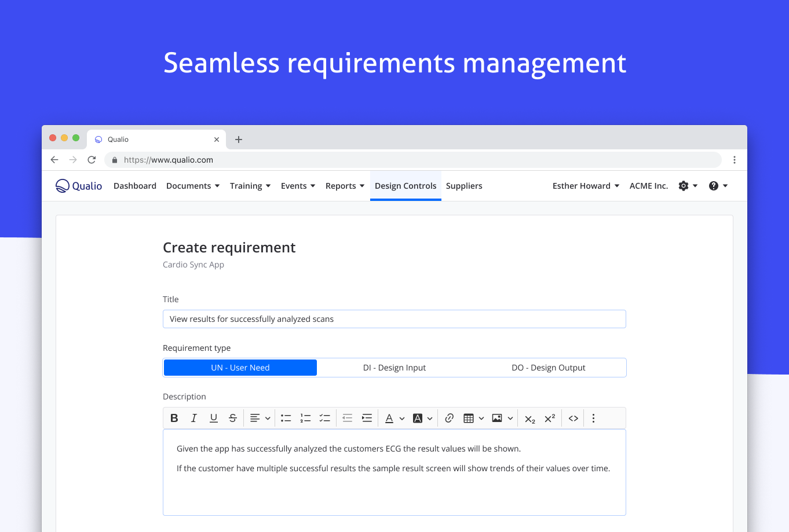
Task: Apply the text background highlight button
Action: click(x=417, y=418)
